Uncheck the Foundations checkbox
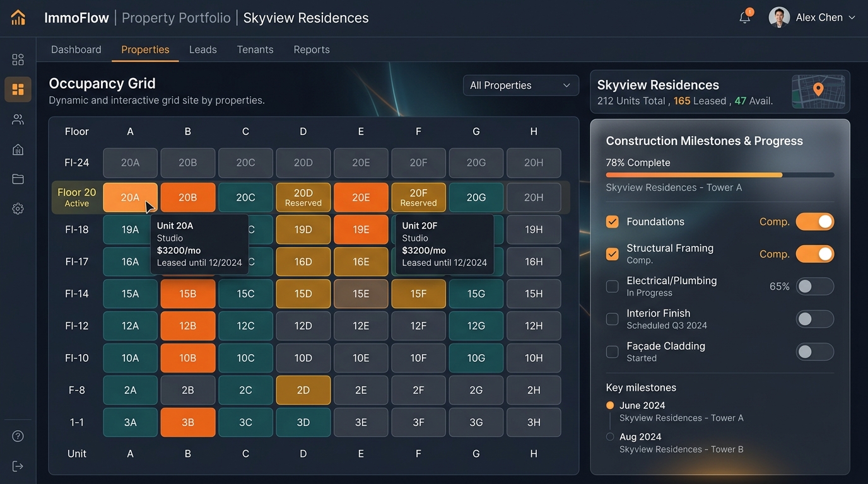Image resolution: width=868 pixels, height=484 pixels. coord(612,222)
